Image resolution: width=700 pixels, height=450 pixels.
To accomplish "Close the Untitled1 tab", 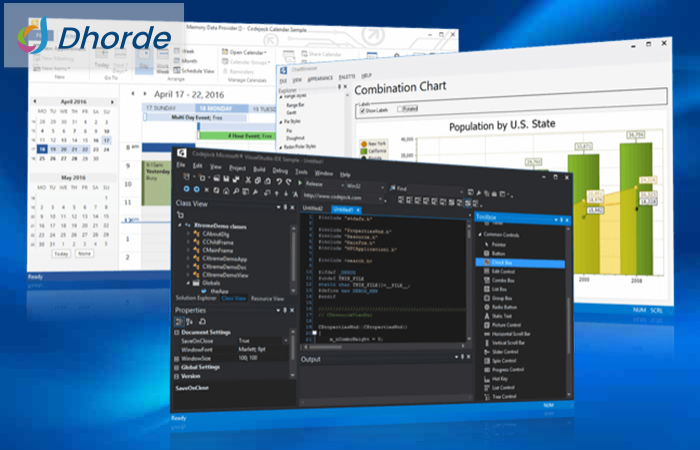I will pyautogui.click(x=358, y=210).
